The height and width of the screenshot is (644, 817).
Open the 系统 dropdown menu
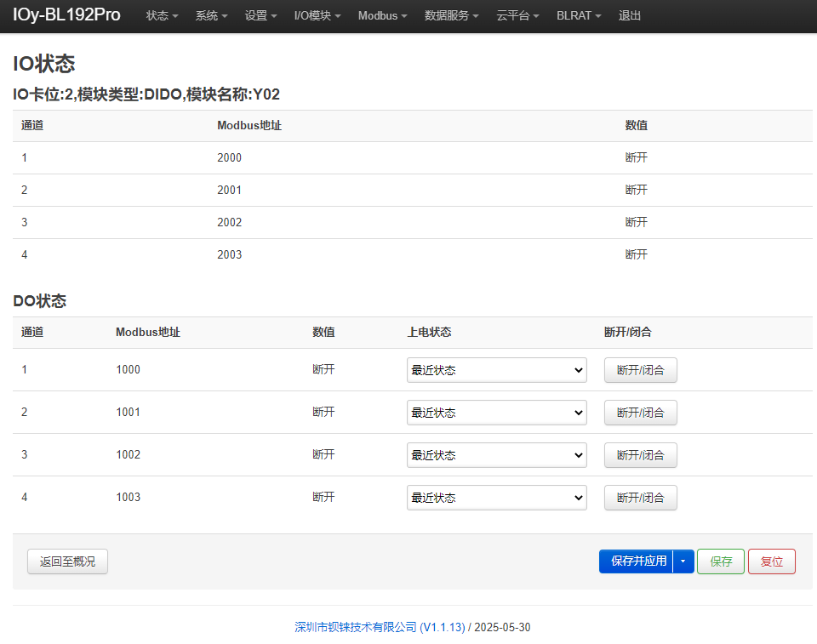click(211, 15)
